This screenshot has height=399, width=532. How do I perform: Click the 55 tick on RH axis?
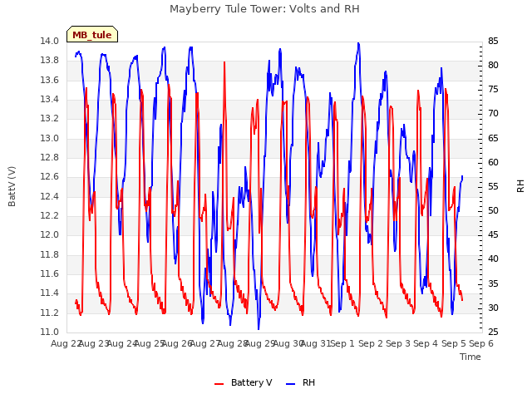[493, 186]
